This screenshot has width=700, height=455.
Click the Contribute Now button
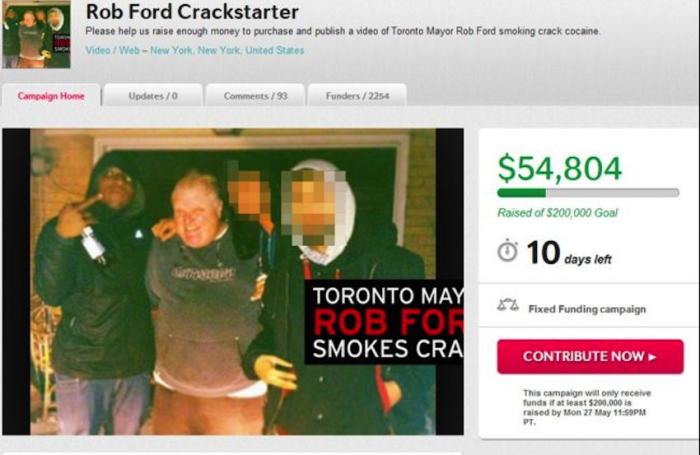(590, 356)
